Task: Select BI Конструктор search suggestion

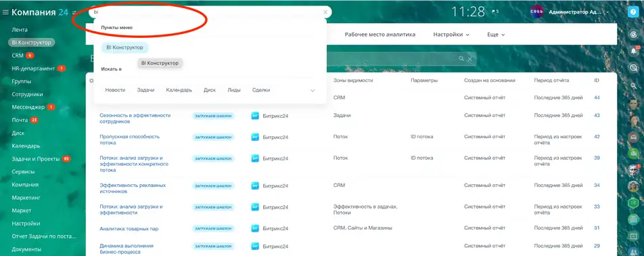Action: click(125, 47)
